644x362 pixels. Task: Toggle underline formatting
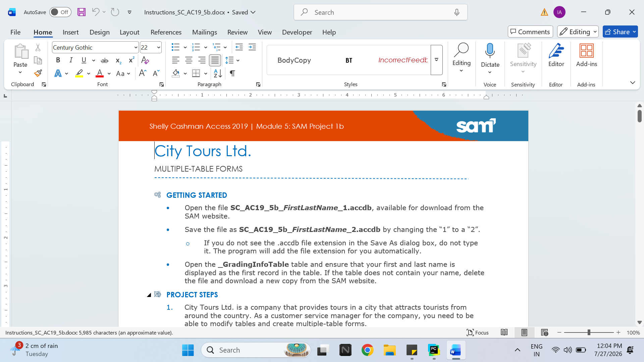pos(84,60)
